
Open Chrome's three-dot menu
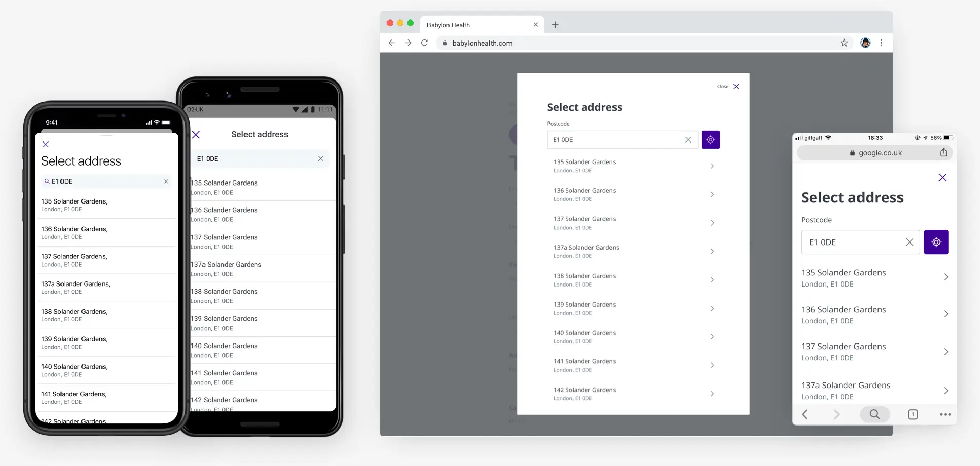(882, 43)
